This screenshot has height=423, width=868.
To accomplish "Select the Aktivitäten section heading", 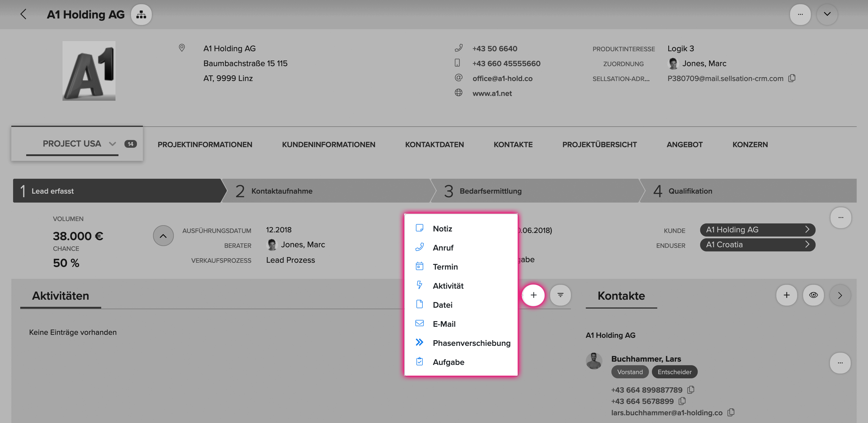I will 61,296.
